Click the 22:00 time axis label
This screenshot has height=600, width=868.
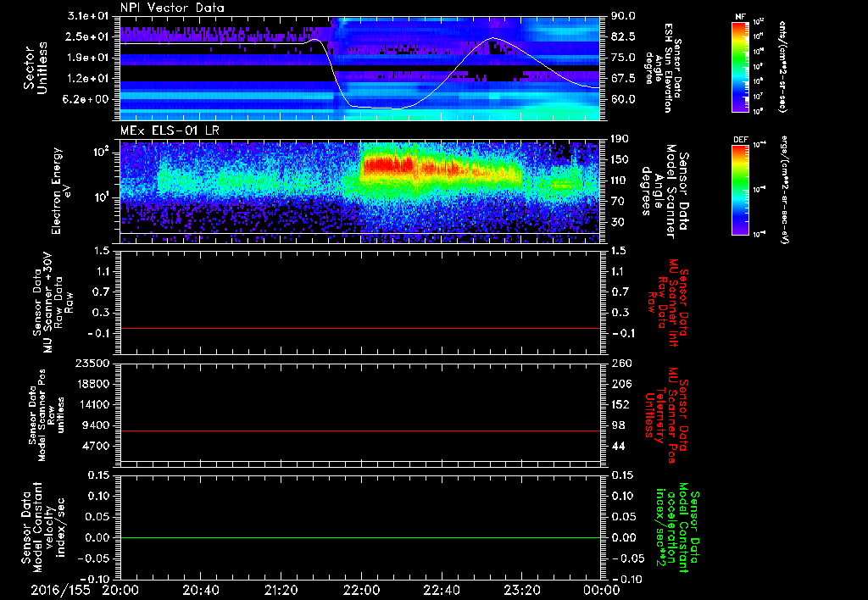click(x=361, y=590)
